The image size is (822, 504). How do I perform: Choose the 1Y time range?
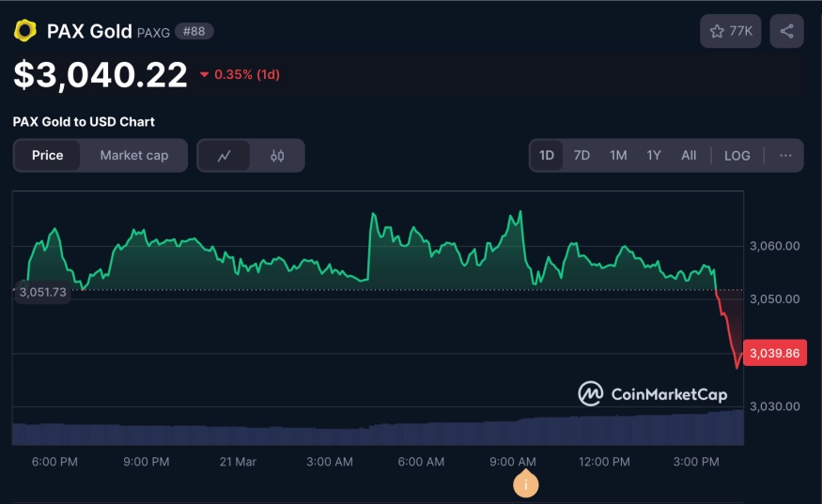click(653, 156)
